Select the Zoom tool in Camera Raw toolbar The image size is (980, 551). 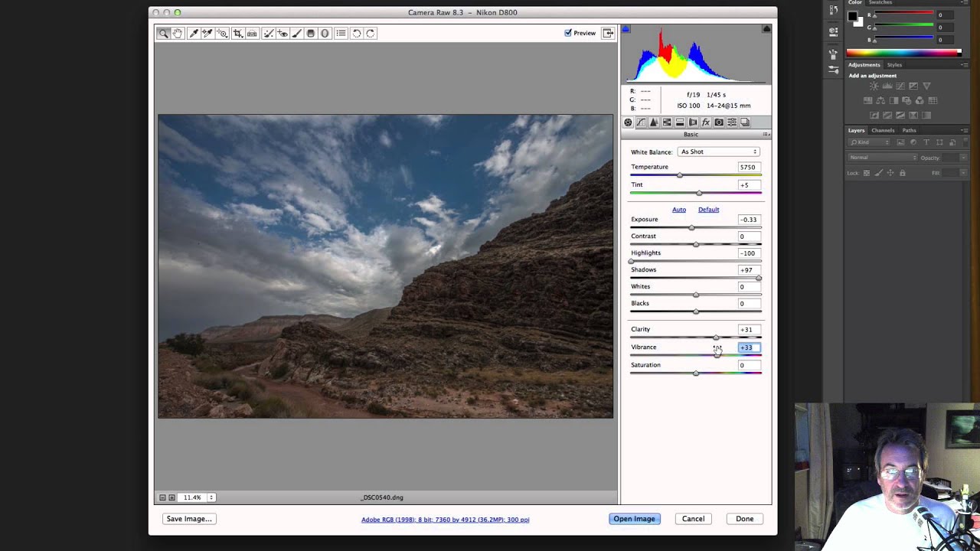click(164, 34)
